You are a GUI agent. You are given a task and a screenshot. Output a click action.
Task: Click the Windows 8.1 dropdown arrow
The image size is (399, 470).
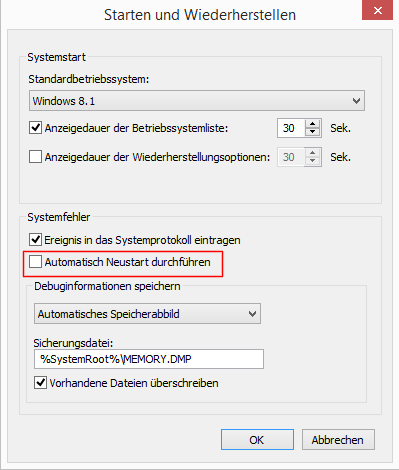(x=356, y=101)
